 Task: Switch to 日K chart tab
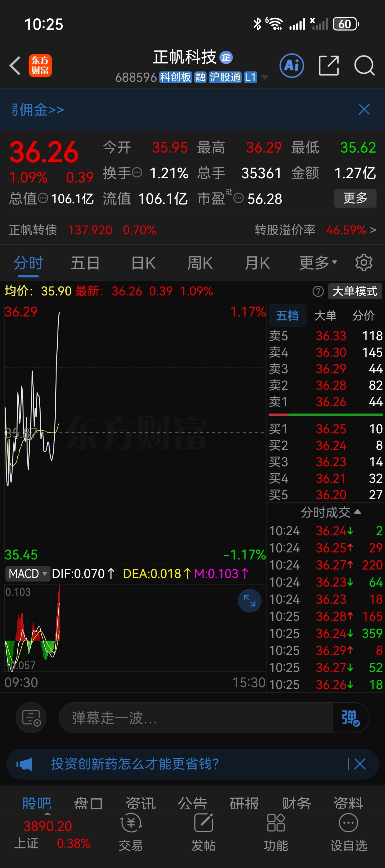(x=143, y=262)
